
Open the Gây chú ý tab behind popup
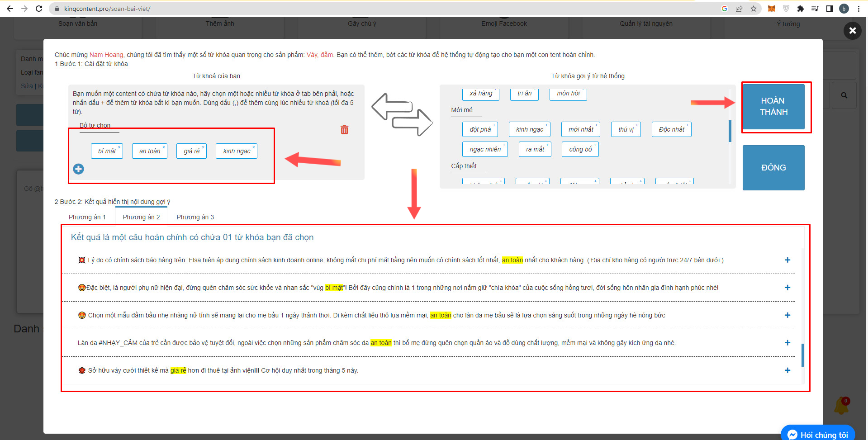[362, 24]
